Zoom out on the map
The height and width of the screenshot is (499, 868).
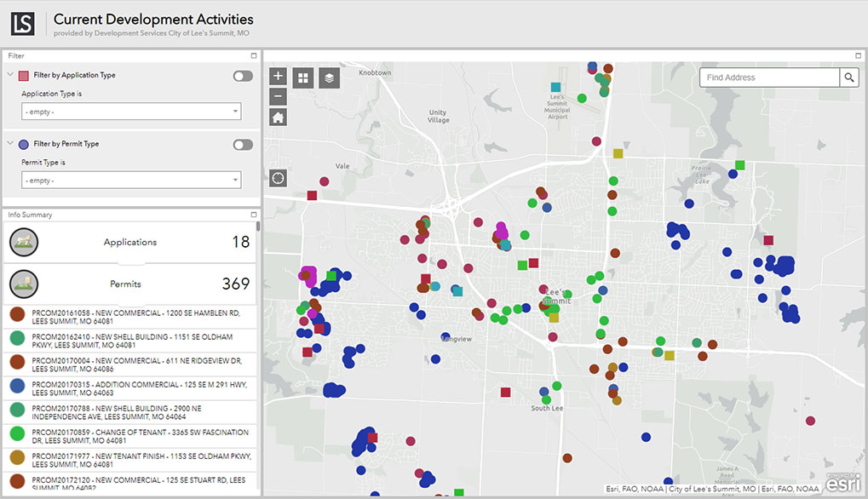point(278,96)
